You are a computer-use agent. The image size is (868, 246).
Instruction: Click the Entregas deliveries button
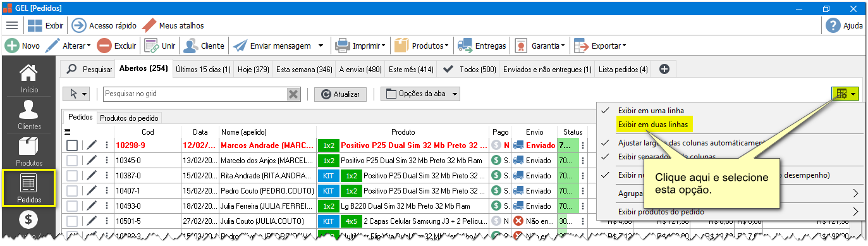point(482,46)
